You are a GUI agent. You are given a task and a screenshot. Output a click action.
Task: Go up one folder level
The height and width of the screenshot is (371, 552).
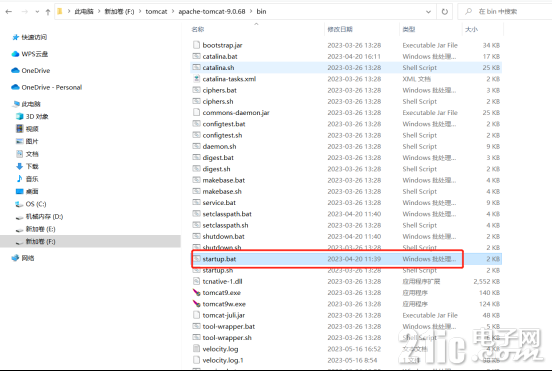[x=48, y=12]
